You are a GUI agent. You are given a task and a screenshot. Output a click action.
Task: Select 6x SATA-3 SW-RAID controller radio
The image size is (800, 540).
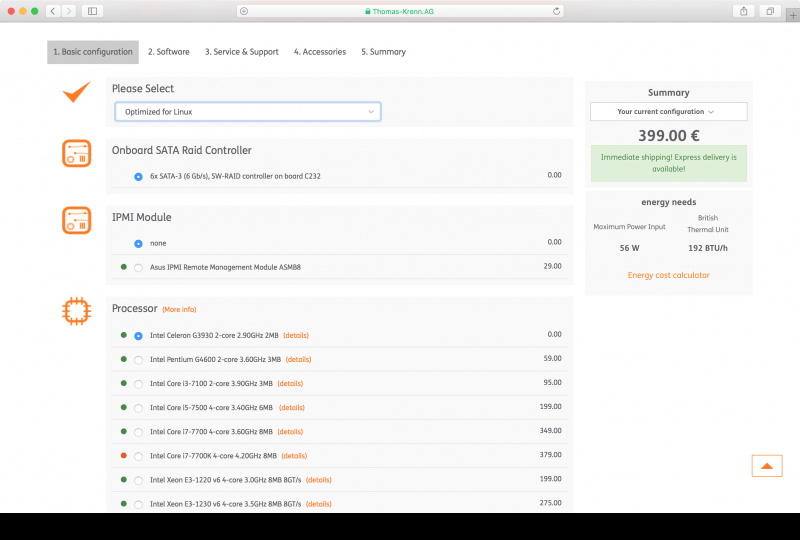coord(138,177)
